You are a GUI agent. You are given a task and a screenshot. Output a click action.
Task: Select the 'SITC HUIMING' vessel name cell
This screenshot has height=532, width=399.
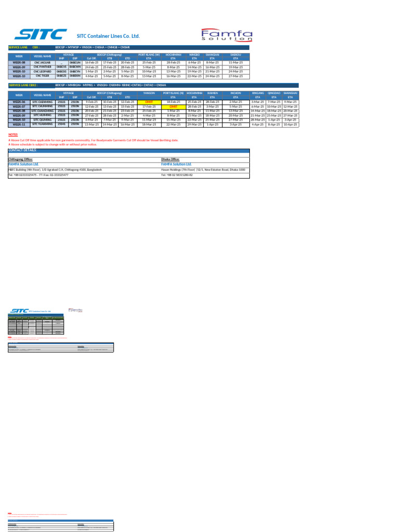43,115
